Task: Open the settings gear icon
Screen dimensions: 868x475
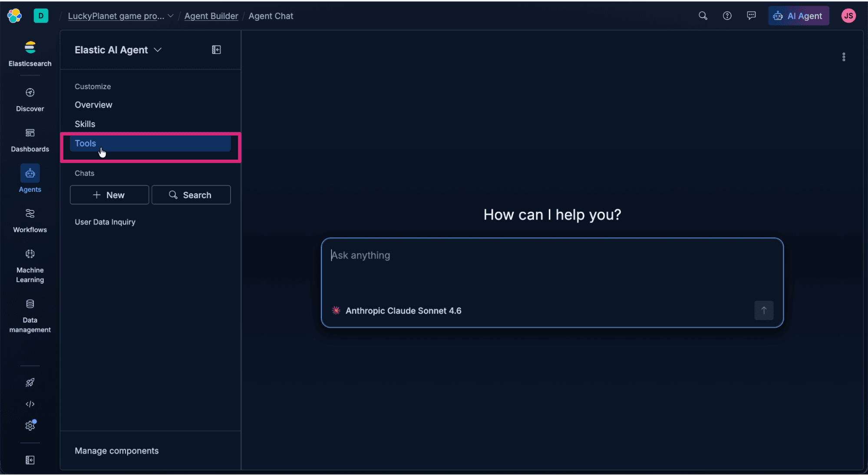Action: 30,426
